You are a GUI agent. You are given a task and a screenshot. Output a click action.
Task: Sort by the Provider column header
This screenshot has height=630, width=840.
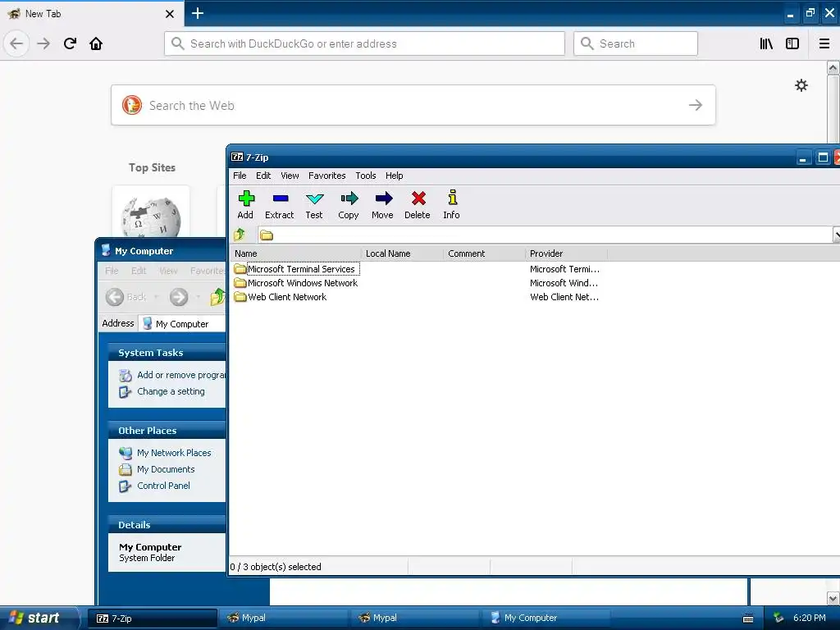click(567, 253)
